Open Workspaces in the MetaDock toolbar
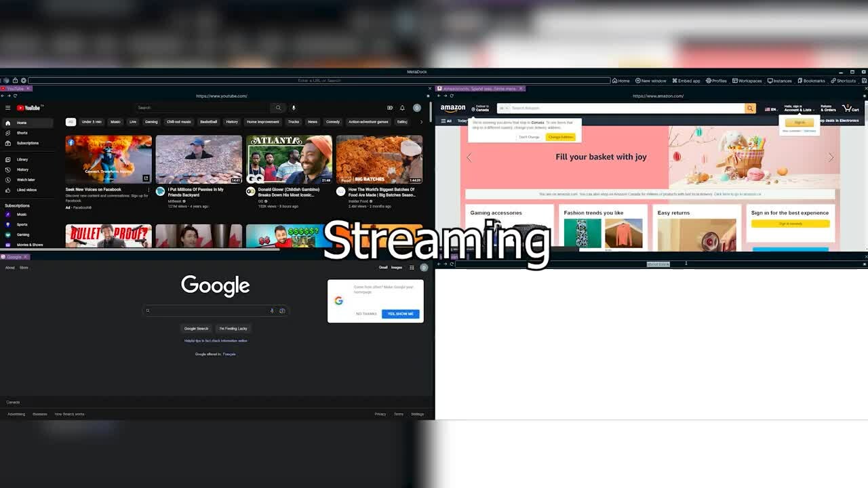The image size is (868, 488). (x=747, y=81)
